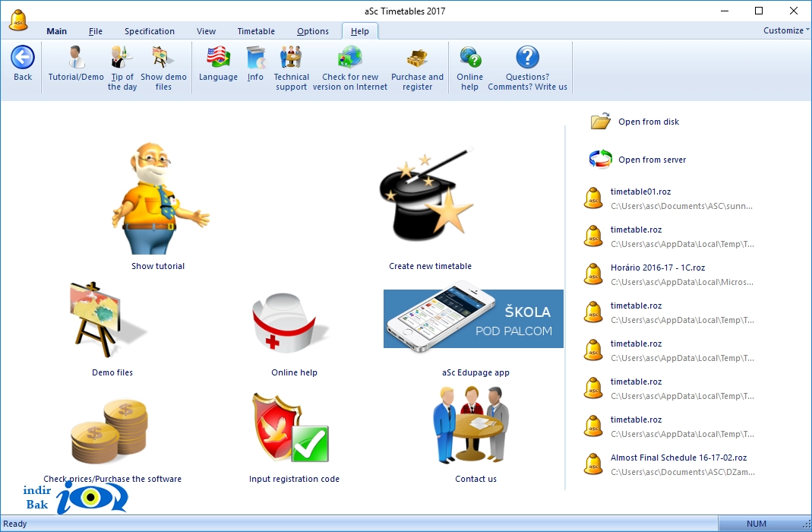Click the Open from server sync icon

coord(601,160)
